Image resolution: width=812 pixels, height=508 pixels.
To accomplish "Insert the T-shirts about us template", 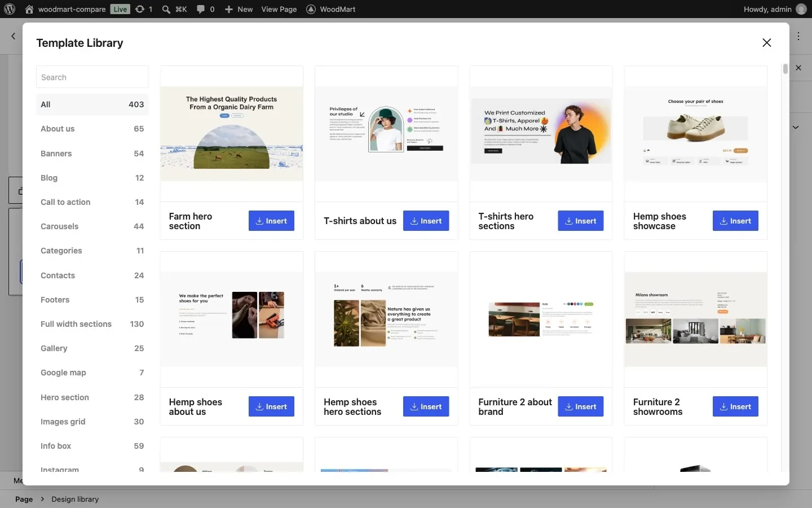I will pyautogui.click(x=426, y=221).
